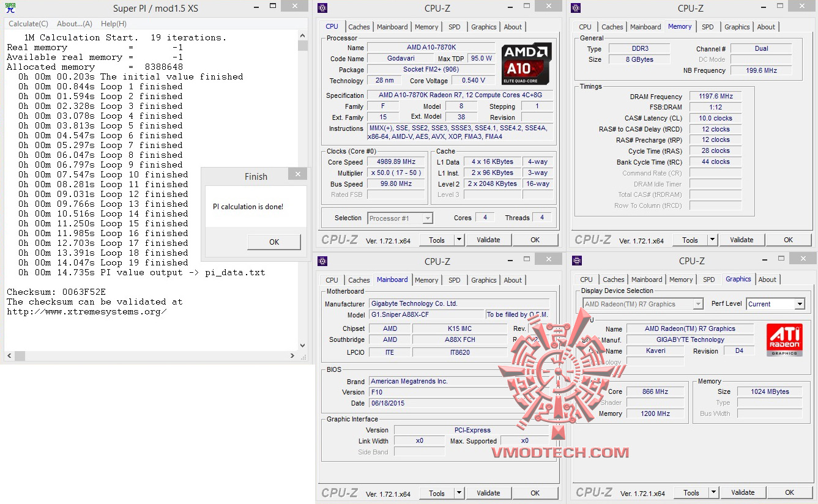
Task: Switch to Memory tab in the Mainboard tab window
Action: [426, 280]
